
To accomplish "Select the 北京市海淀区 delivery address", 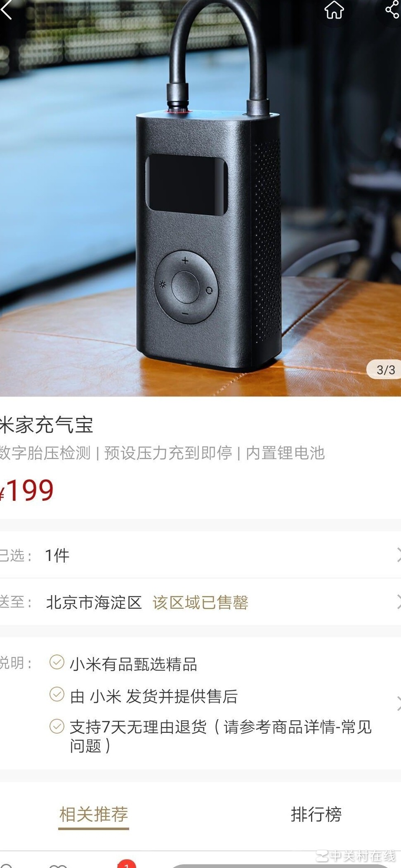I will 94,603.
